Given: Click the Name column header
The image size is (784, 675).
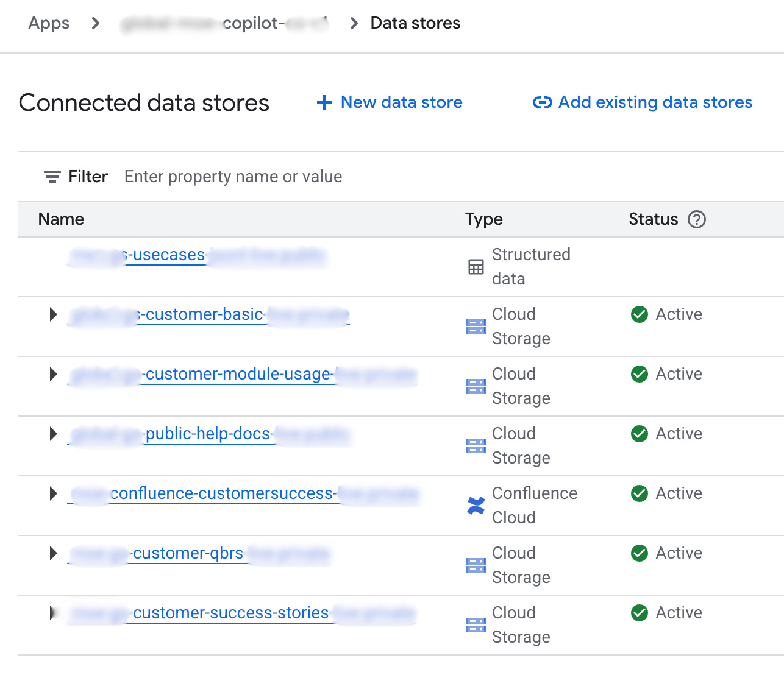Looking at the screenshot, I should [x=61, y=219].
